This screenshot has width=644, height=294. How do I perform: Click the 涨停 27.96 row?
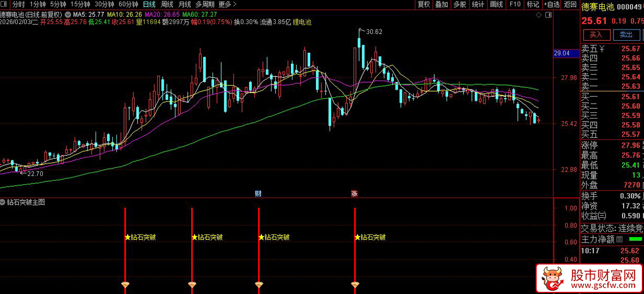pyautogui.click(x=612, y=145)
